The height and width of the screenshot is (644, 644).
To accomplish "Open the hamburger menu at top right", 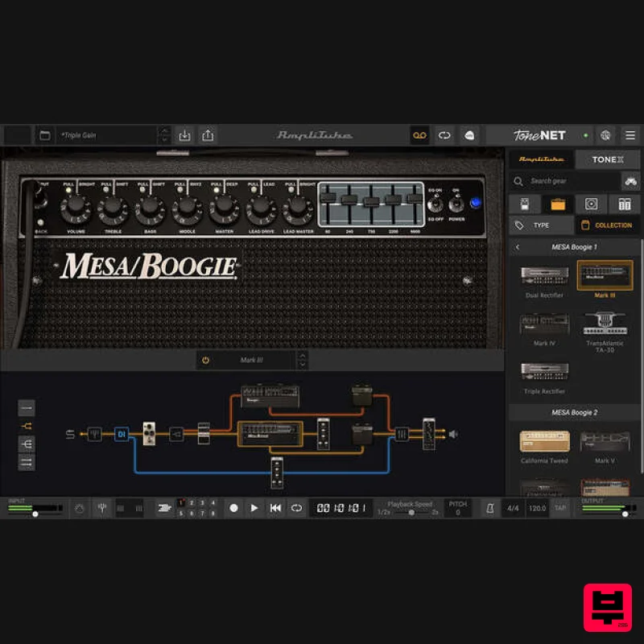I will click(x=630, y=135).
